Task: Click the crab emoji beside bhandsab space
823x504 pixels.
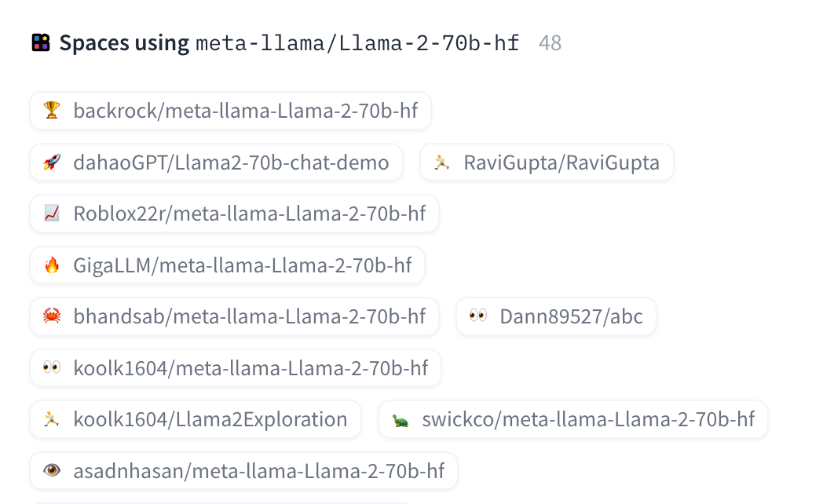Action: click(52, 316)
